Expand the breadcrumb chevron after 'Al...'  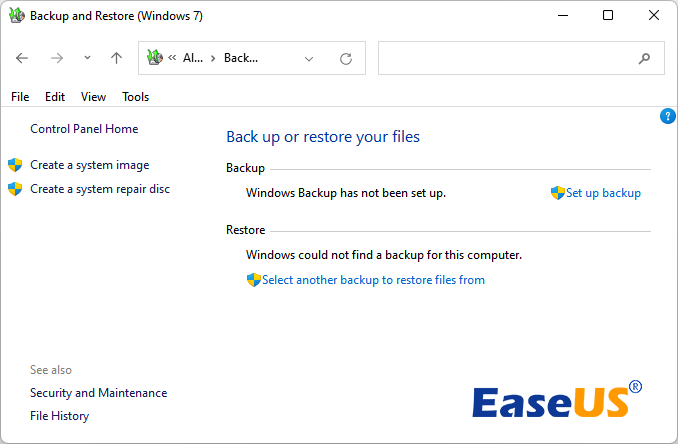tap(213, 58)
